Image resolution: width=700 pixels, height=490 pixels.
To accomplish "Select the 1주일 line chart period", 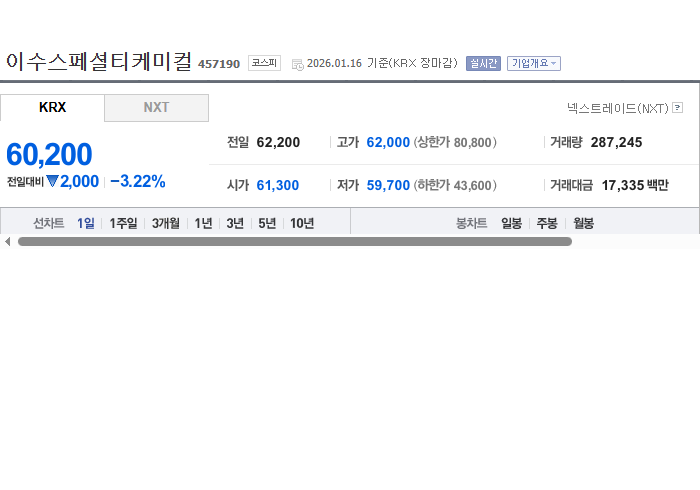I will pyautogui.click(x=123, y=223).
